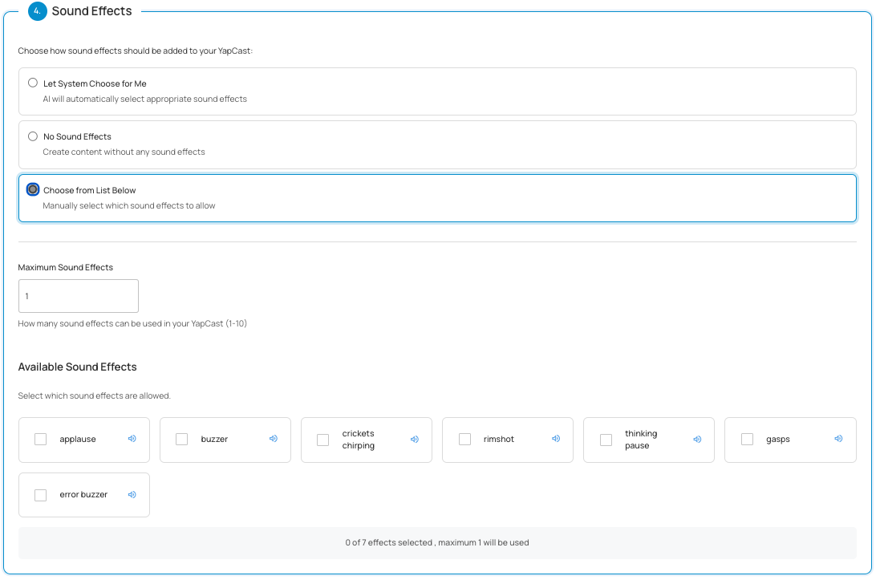Preview the buzzer sound effect
This screenshot has width=880, height=588.
(274, 439)
